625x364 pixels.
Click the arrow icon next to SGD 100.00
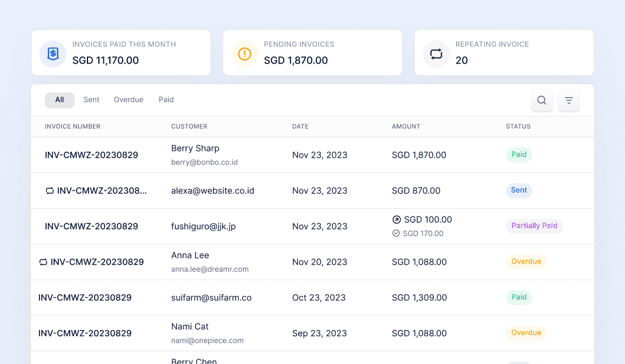coord(396,220)
